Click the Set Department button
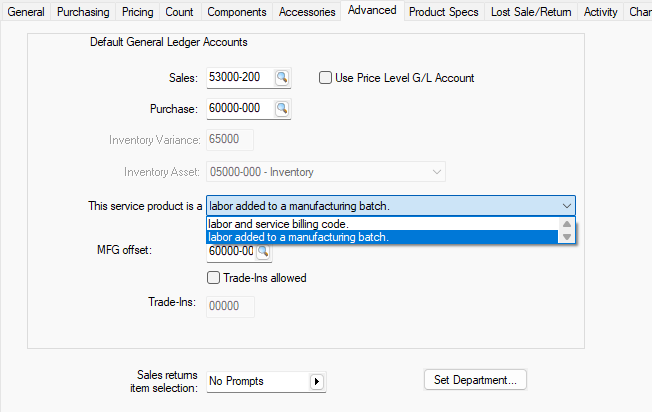This screenshot has width=652, height=412. (475, 380)
